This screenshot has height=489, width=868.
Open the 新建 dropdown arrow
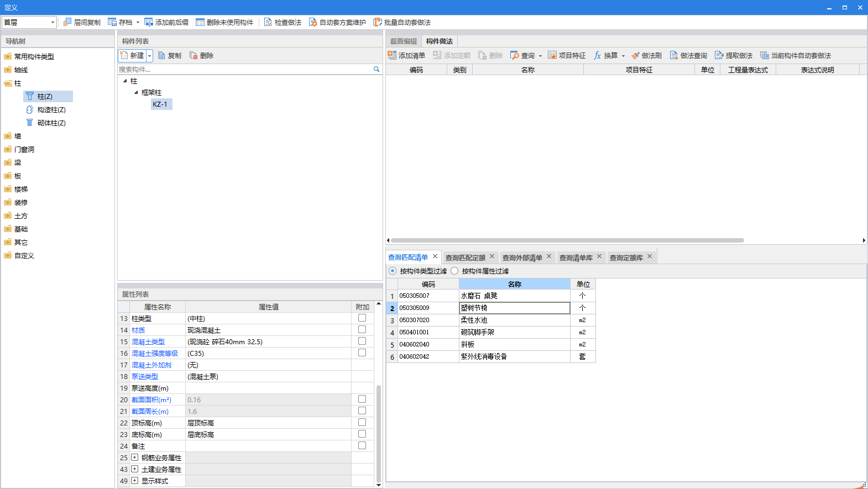149,56
